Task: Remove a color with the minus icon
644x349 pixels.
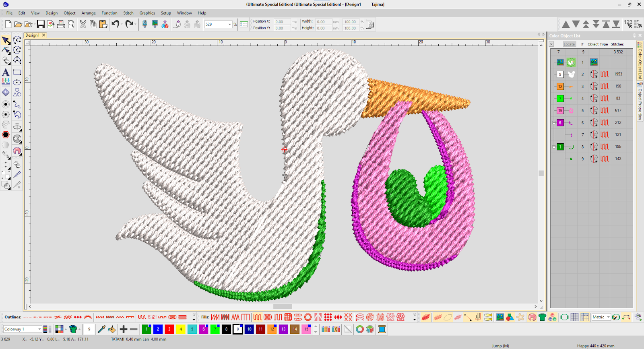Action: point(134,329)
